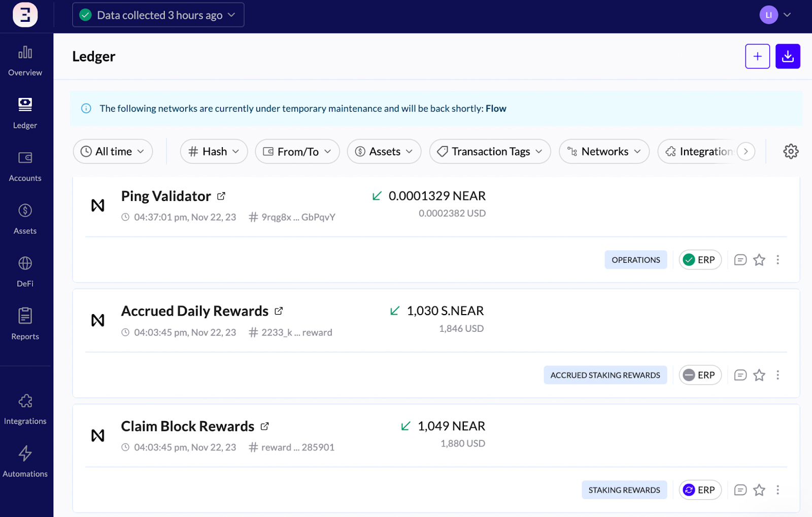
Task: Star the Ping Validator transaction
Action: (x=759, y=260)
